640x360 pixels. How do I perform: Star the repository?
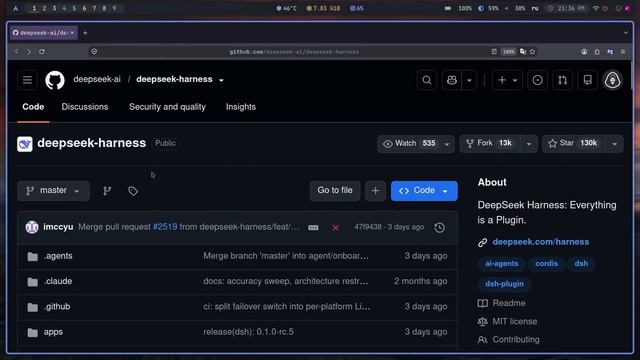point(574,144)
